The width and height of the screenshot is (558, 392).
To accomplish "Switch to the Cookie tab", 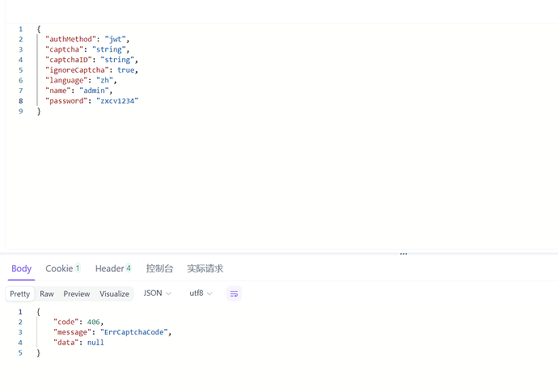I will coord(59,268).
